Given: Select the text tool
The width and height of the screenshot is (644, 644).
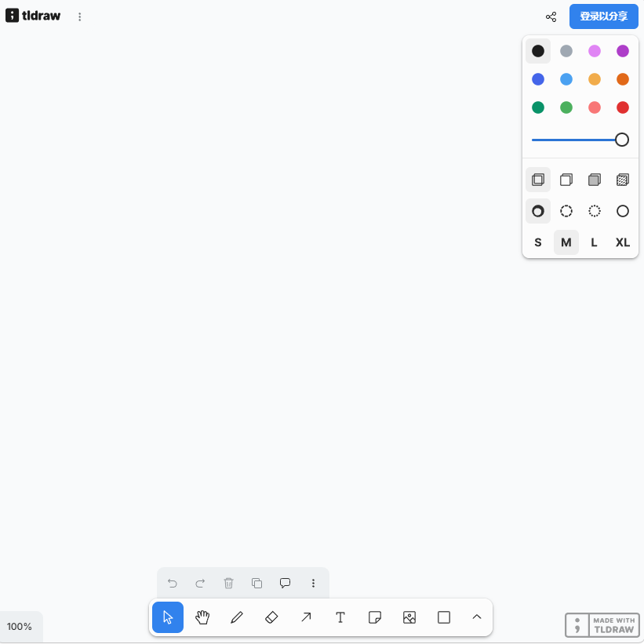Looking at the screenshot, I should [340, 617].
